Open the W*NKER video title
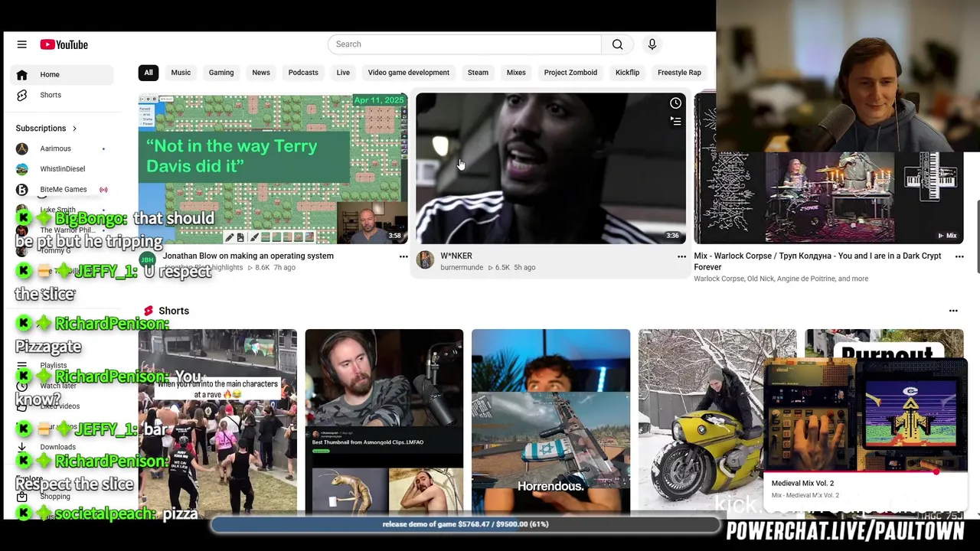 (456, 256)
